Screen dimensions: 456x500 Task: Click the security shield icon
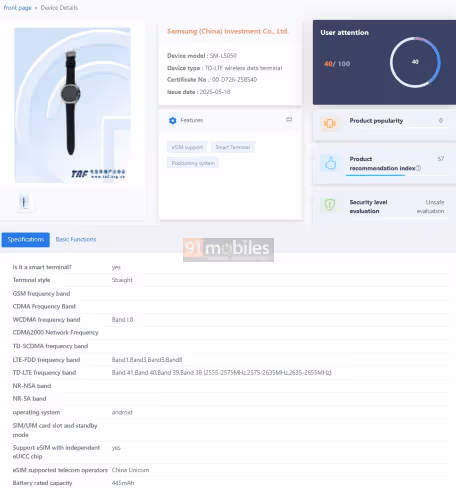point(330,205)
